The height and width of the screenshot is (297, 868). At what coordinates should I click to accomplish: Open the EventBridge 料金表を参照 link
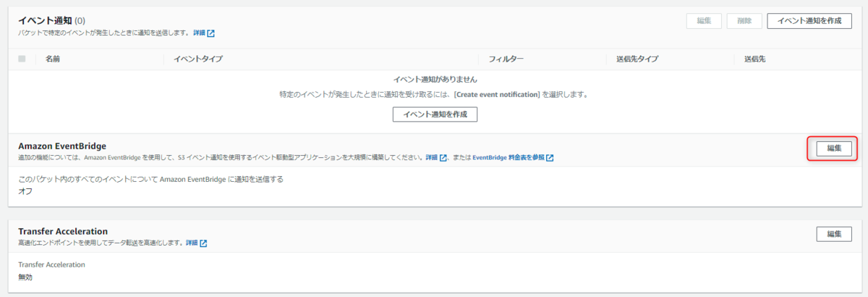[509, 157]
